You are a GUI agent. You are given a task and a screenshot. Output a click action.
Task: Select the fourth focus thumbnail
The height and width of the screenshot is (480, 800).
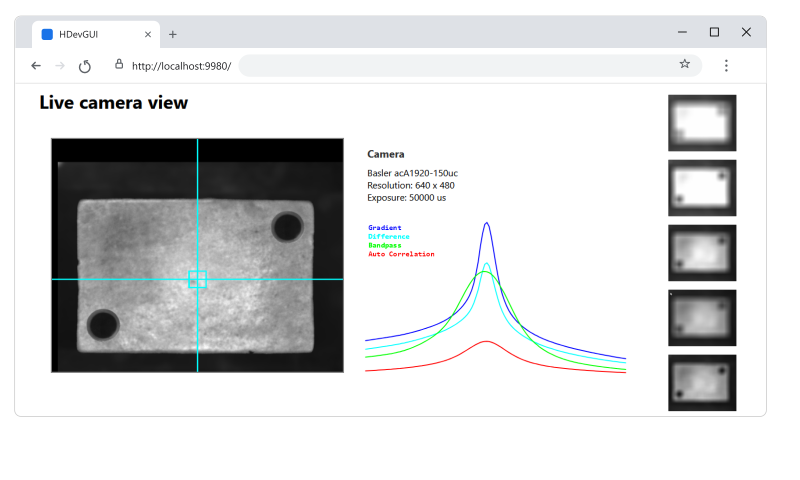702,318
